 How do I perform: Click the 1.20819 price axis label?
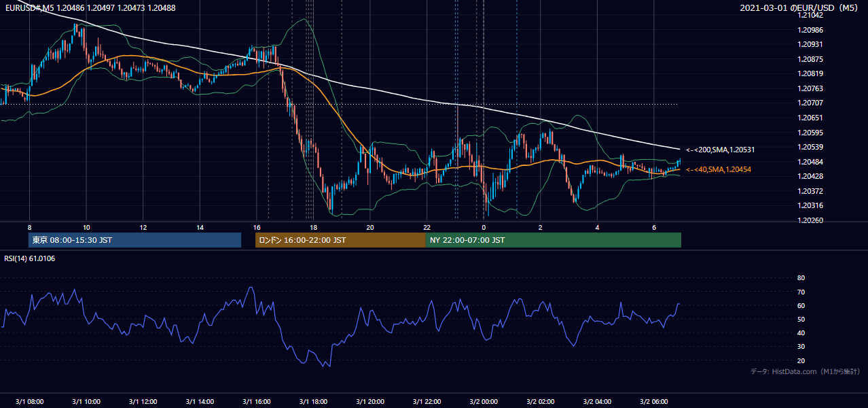(811, 73)
